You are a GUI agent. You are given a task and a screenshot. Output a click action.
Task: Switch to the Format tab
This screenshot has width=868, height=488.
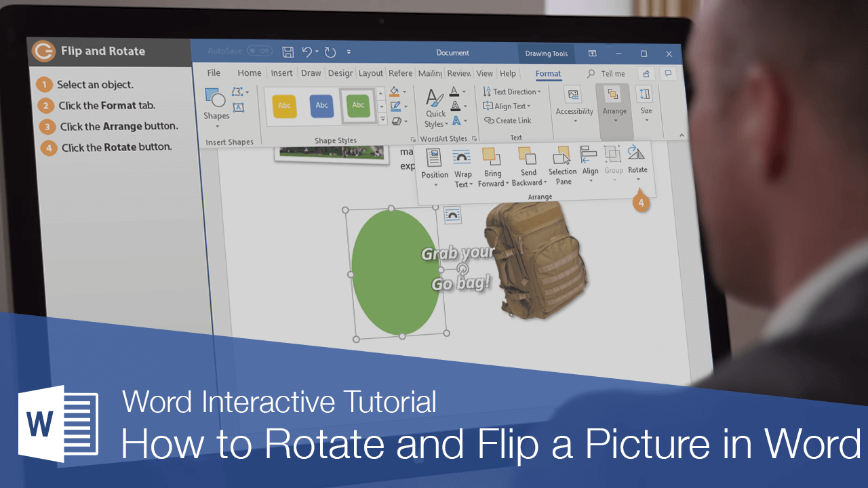tap(548, 73)
